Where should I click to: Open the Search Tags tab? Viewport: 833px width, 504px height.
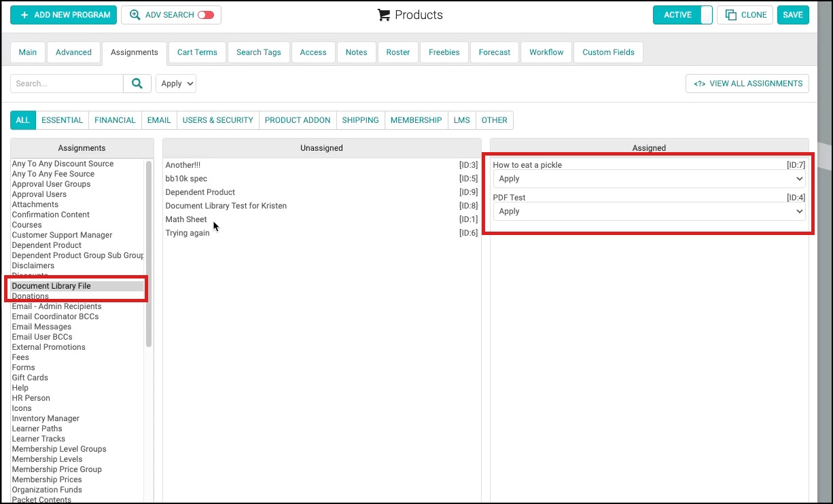258,52
